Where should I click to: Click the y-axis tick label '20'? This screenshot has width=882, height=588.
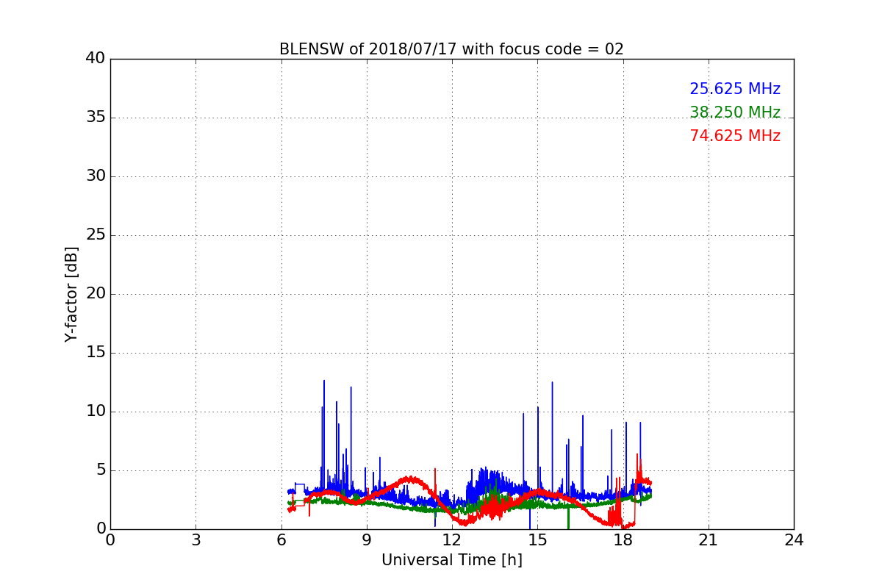click(96, 294)
